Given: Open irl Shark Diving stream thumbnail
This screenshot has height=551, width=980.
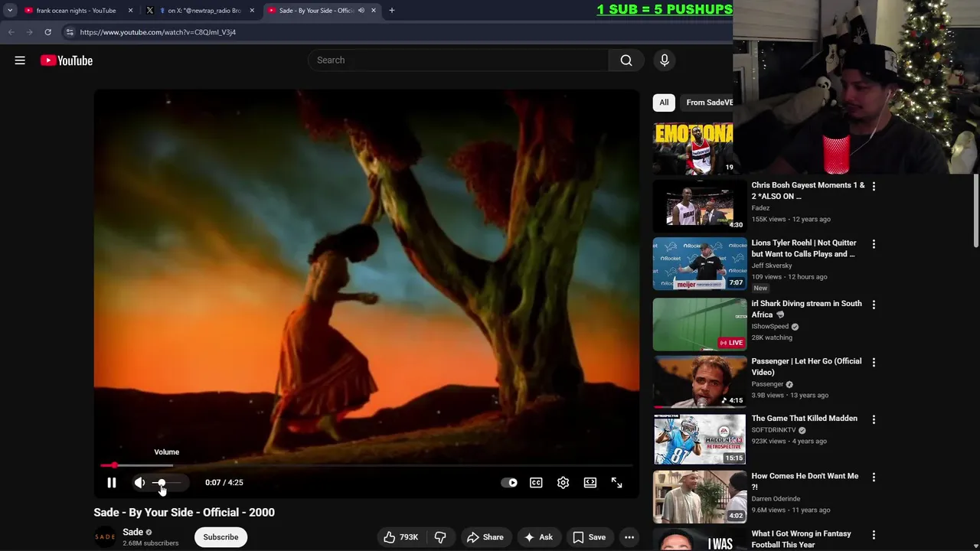Looking at the screenshot, I should pyautogui.click(x=699, y=324).
